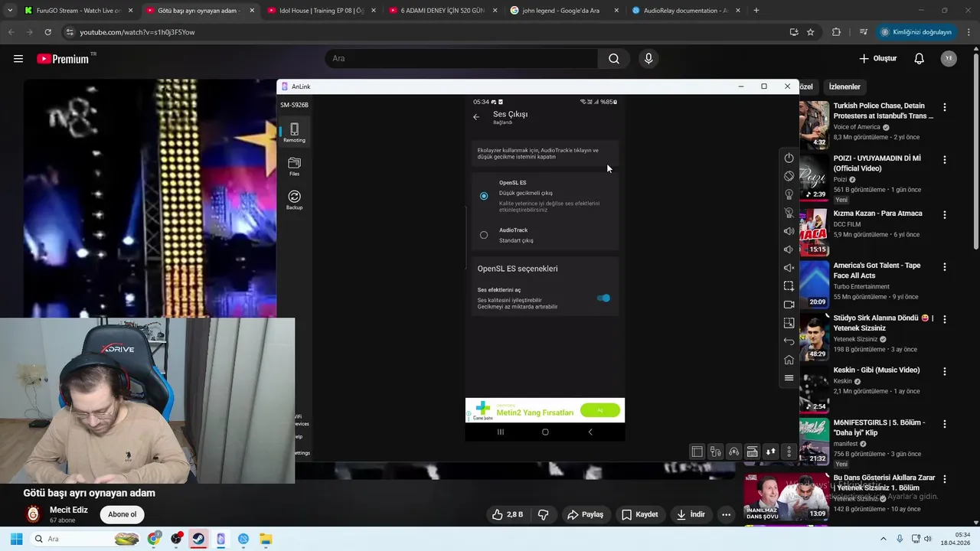Image resolution: width=980 pixels, height=551 pixels.
Task: Take a region screenshot in AnLink toolbar
Action: pos(789,286)
